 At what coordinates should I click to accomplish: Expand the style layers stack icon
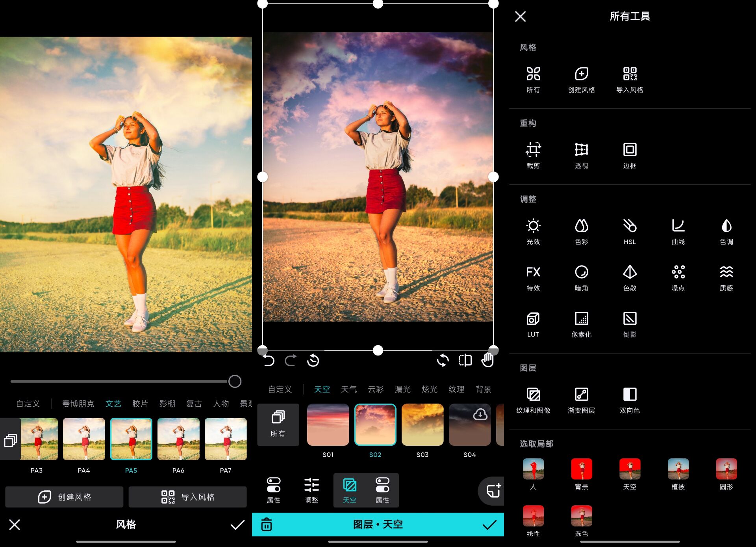coord(10,440)
